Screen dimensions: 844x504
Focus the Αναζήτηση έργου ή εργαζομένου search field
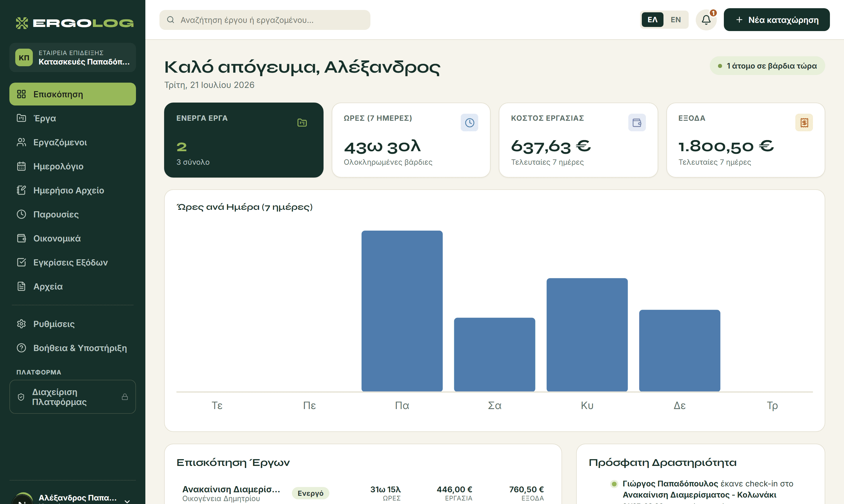265,20
